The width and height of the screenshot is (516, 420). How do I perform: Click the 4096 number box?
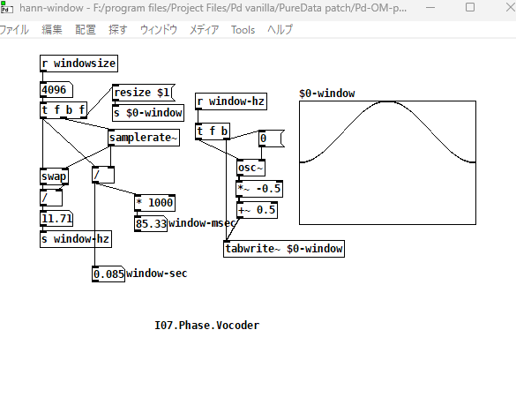(x=56, y=89)
